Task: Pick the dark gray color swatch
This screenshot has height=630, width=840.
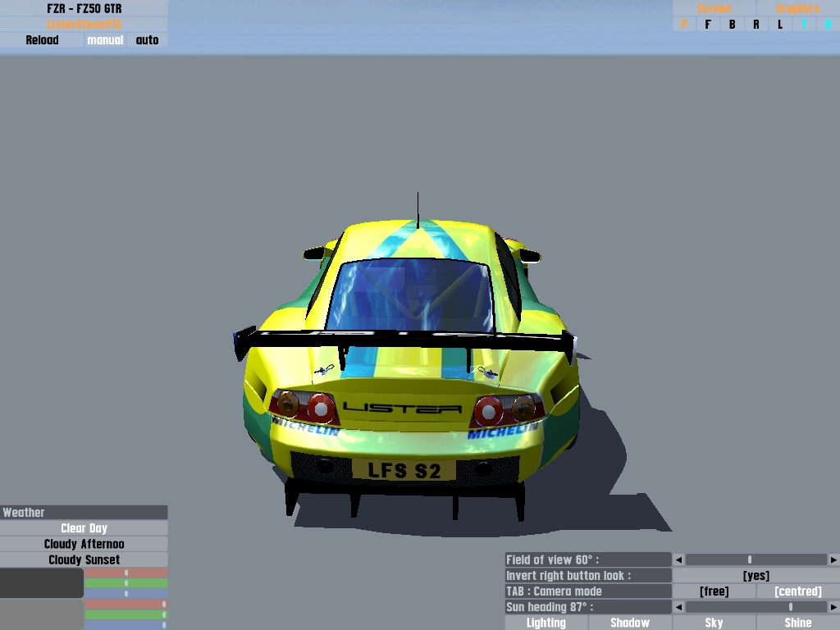Action: pyautogui.click(x=42, y=583)
